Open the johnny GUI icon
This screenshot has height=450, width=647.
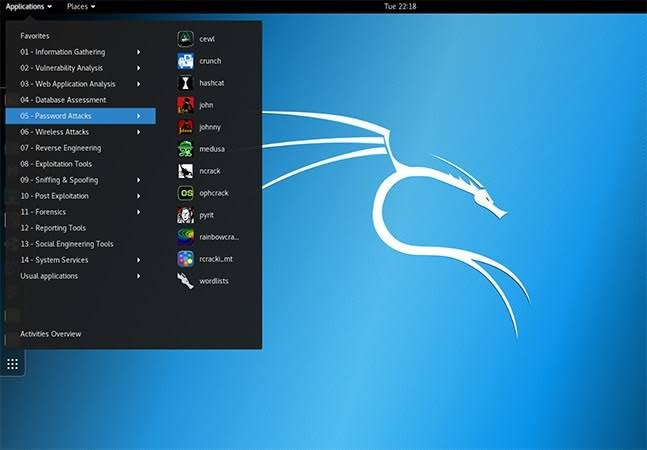pyautogui.click(x=186, y=127)
